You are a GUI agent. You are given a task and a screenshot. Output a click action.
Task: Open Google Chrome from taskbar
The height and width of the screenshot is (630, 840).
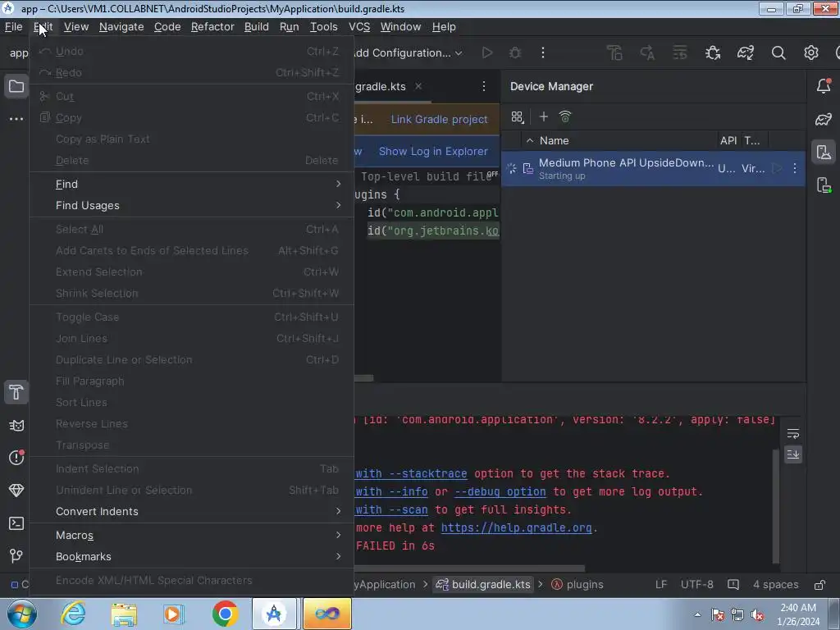tap(225, 614)
